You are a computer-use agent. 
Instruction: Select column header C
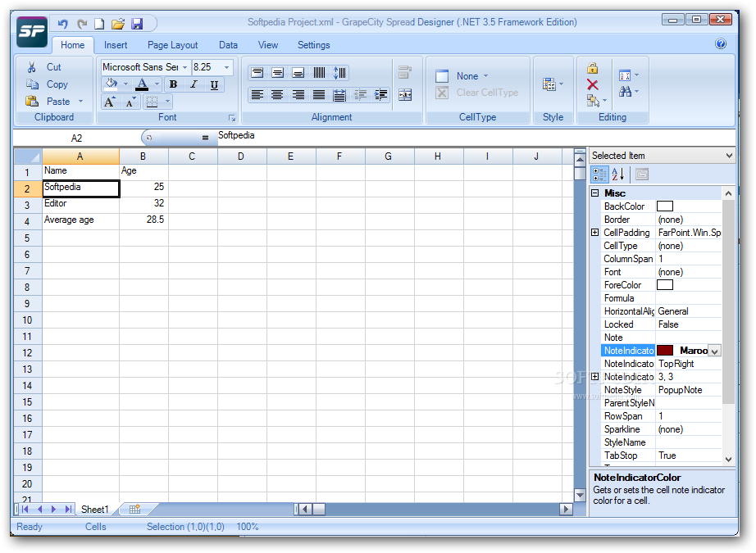click(193, 156)
